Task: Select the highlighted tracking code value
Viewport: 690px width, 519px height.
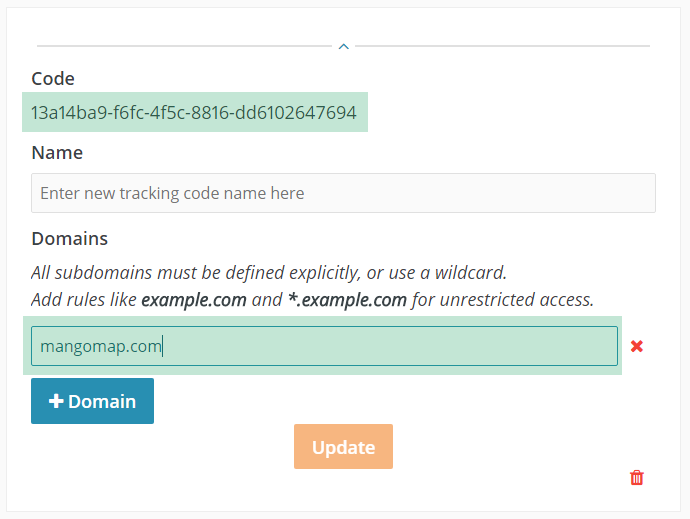Action: 194,113
